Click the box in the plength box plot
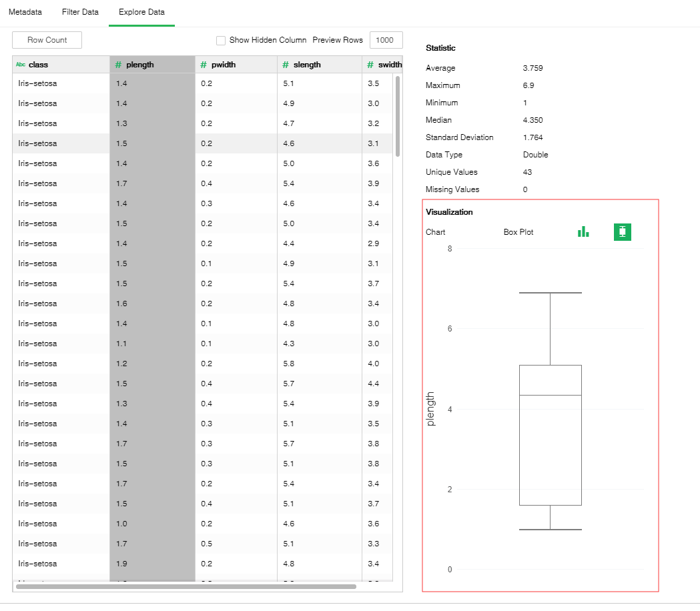This screenshot has width=700, height=611. 550,435
